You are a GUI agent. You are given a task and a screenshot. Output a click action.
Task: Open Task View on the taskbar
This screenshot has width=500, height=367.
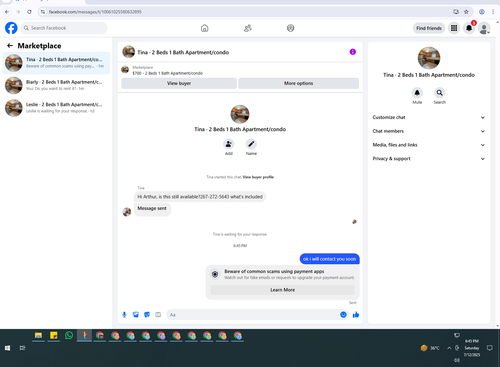pyautogui.click(x=22, y=348)
